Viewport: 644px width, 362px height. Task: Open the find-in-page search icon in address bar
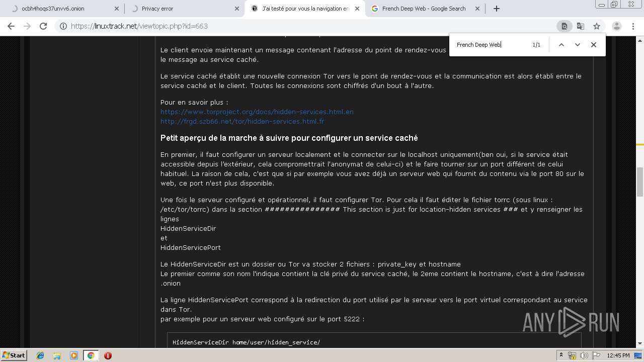pyautogui.click(x=565, y=26)
